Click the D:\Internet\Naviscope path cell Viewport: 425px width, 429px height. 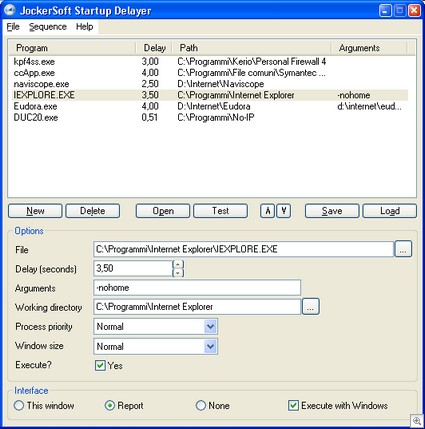221,84
